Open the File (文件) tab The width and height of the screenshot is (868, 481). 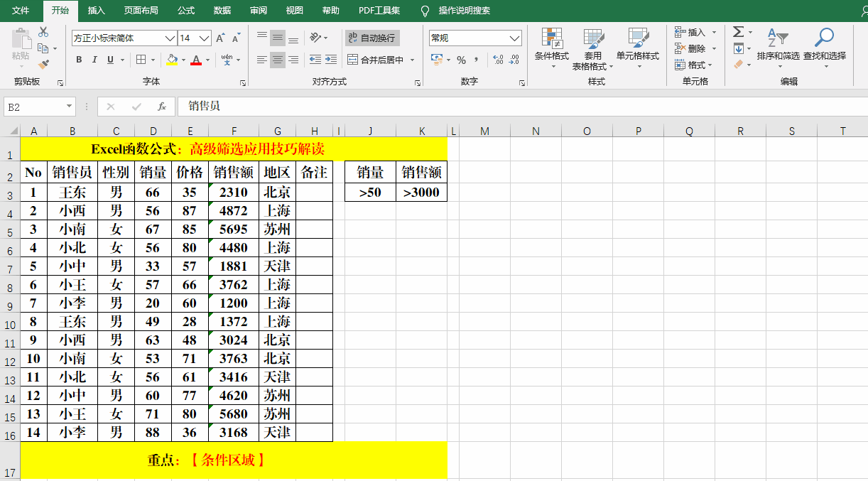tap(21, 11)
